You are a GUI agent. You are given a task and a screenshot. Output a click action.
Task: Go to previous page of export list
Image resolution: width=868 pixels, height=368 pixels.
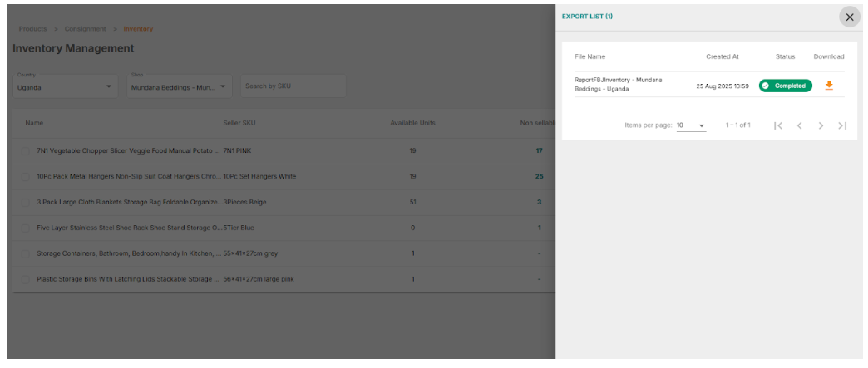(x=799, y=125)
